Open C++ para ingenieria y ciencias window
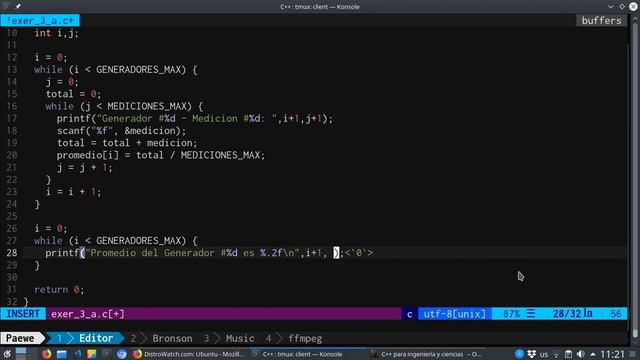 click(x=427, y=354)
